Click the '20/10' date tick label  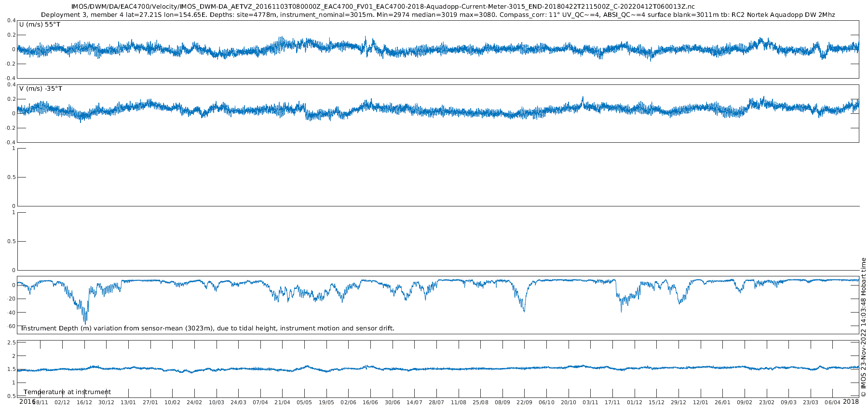pyautogui.click(x=569, y=403)
